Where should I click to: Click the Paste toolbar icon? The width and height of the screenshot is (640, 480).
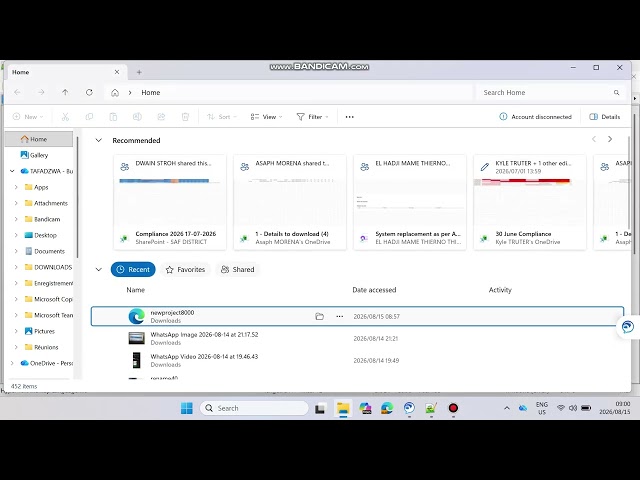pos(113,117)
